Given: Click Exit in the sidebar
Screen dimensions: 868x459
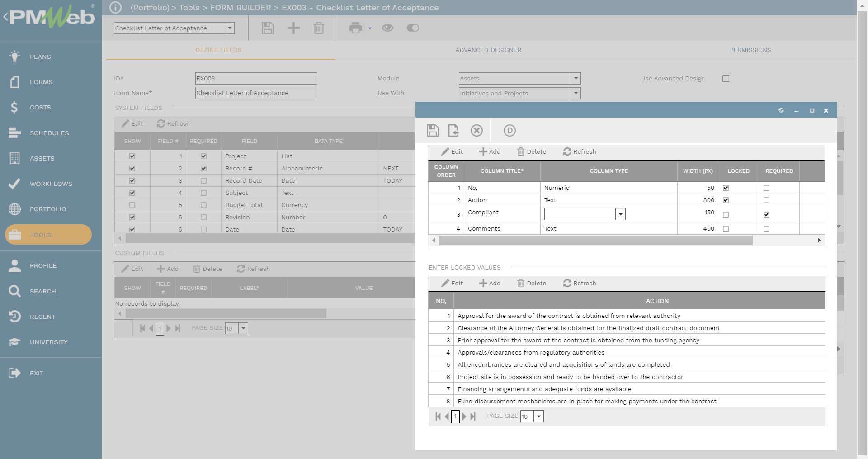Looking at the screenshot, I should click(x=37, y=373).
